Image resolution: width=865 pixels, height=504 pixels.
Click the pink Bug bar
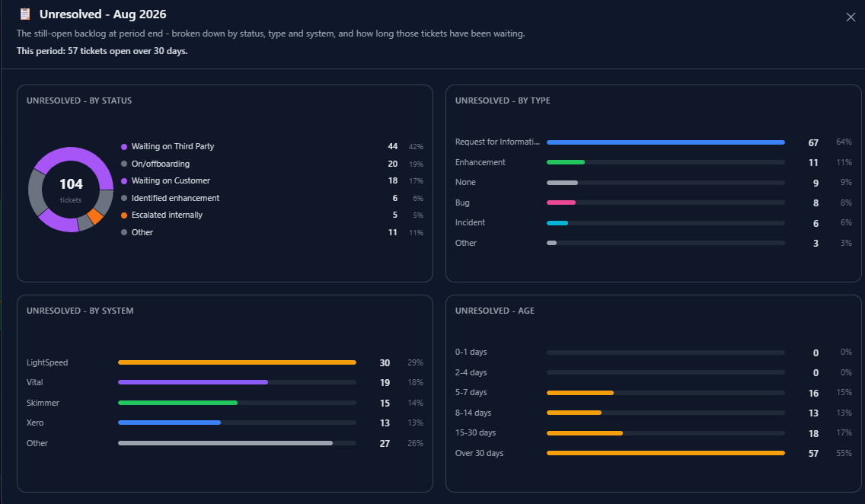(x=561, y=203)
